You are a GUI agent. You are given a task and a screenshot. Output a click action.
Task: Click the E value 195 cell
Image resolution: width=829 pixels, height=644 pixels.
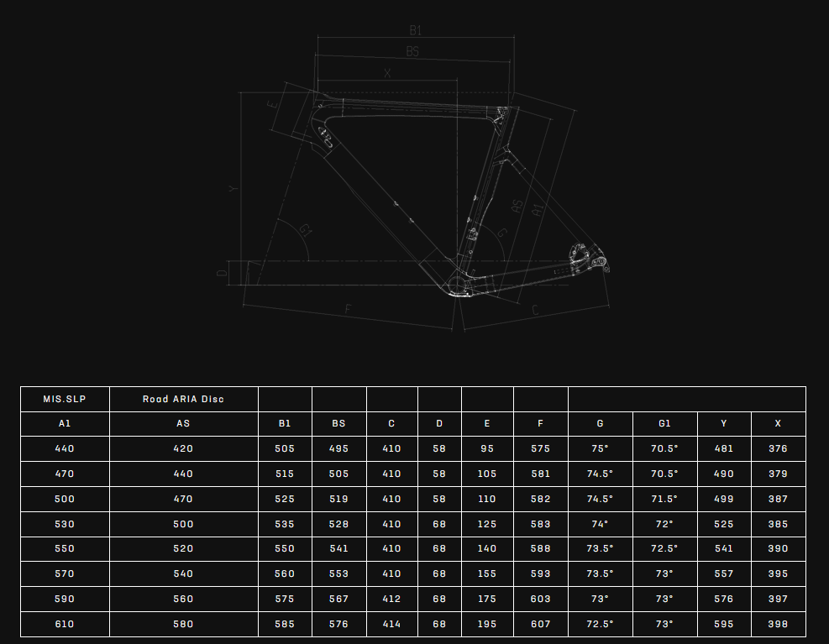click(x=487, y=624)
